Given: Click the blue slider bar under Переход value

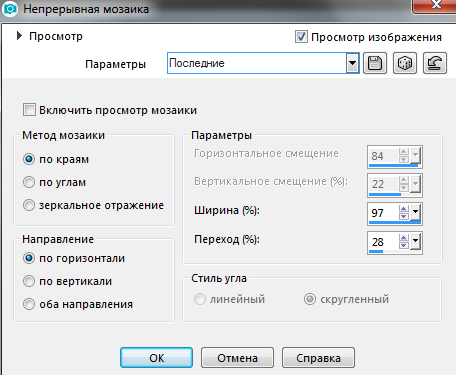Looking at the screenshot, I should pos(376,251).
